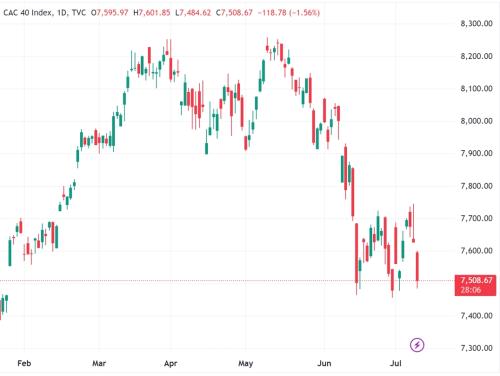Click the TVC exchange label

pos(79,13)
